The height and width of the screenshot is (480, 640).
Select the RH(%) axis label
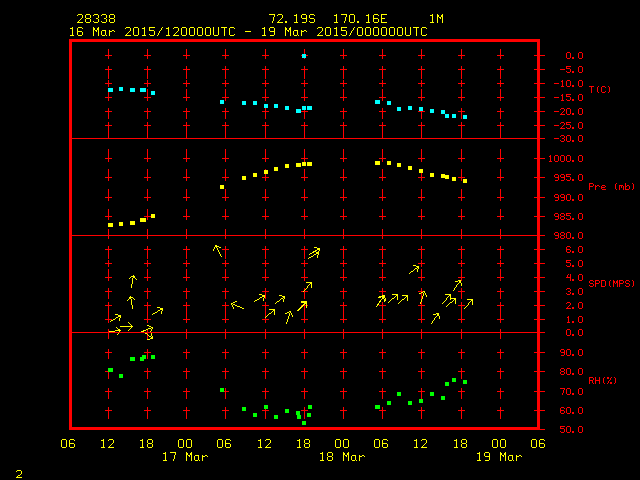click(602, 381)
